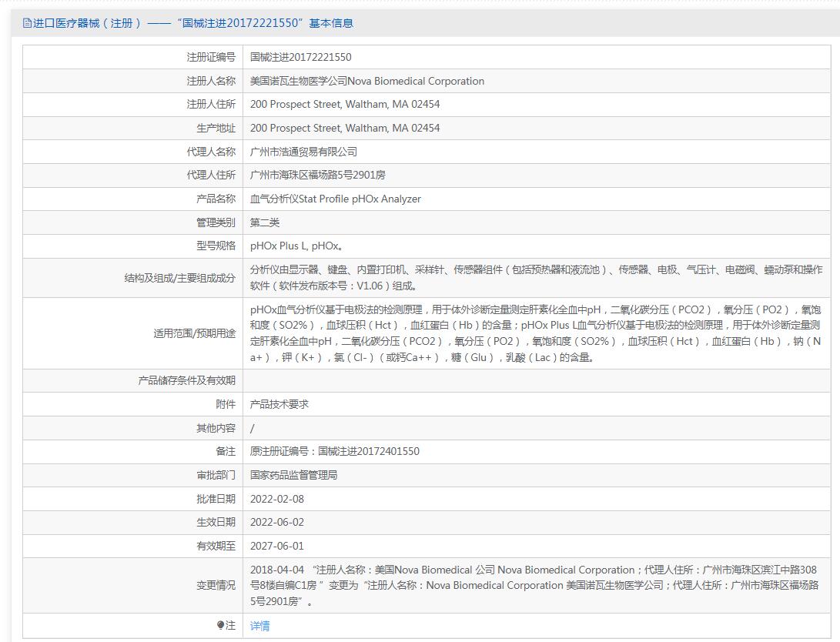Click the 适用范围/预期用途 row label

pyautogui.click(x=195, y=333)
